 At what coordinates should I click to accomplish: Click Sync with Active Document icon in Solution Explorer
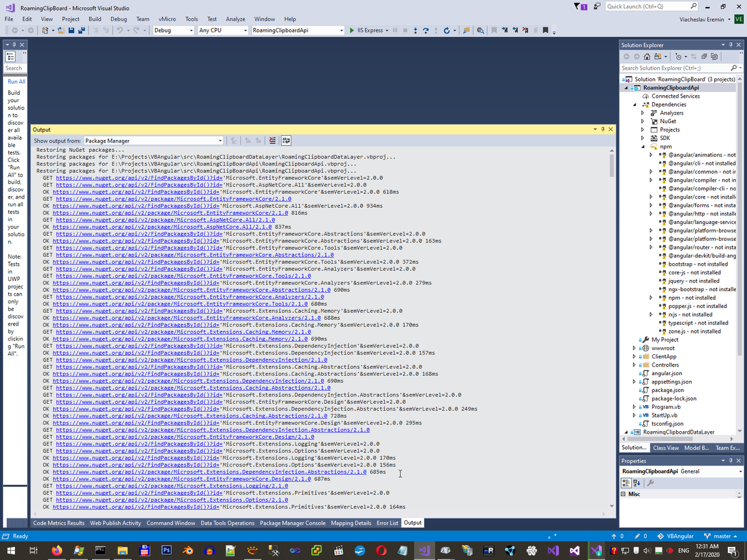tap(693, 57)
